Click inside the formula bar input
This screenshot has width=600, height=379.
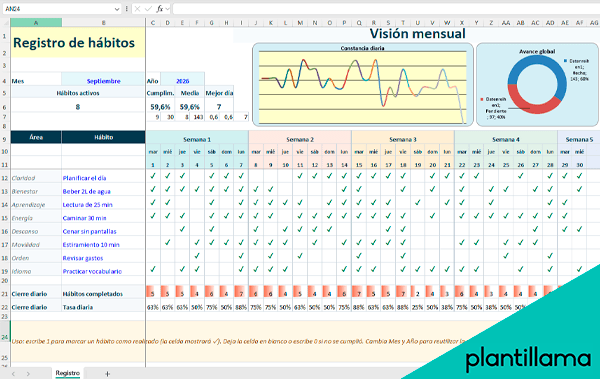[x=386, y=8]
